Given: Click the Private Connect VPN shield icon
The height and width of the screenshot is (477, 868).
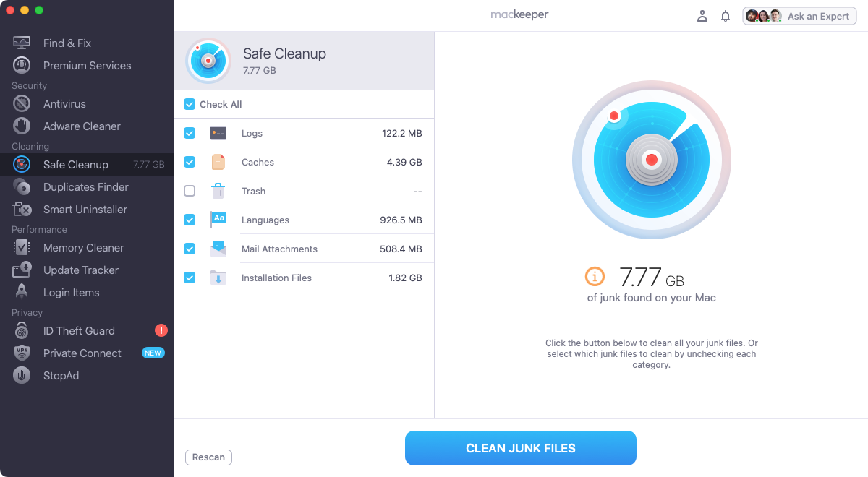Looking at the screenshot, I should (x=22, y=353).
